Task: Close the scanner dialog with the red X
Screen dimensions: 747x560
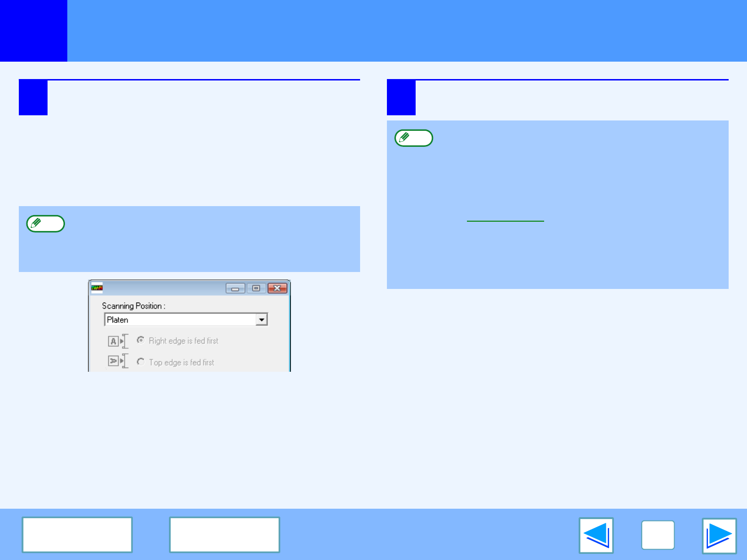Action: pos(277,288)
